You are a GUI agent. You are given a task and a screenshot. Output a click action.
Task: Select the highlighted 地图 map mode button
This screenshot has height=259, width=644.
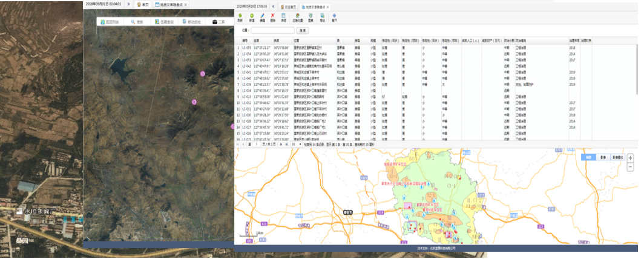pyautogui.click(x=588, y=157)
